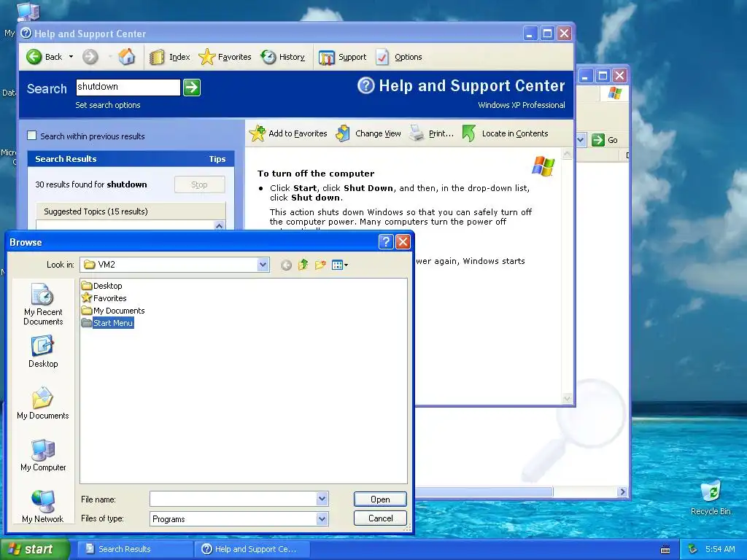This screenshot has width=747, height=560.
Task: Open Support in Help Center toolbar
Action: click(x=342, y=57)
